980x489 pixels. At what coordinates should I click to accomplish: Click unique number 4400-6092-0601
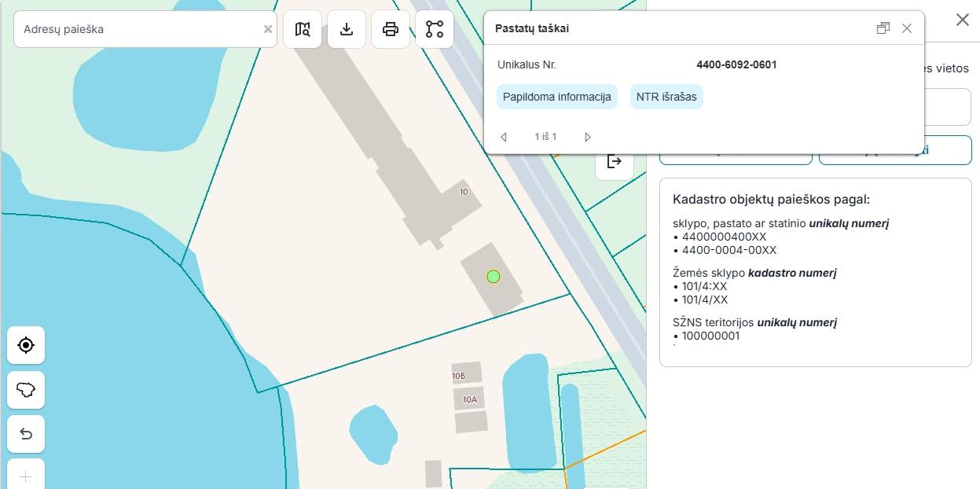pyautogui.click(x=736, y=64)
